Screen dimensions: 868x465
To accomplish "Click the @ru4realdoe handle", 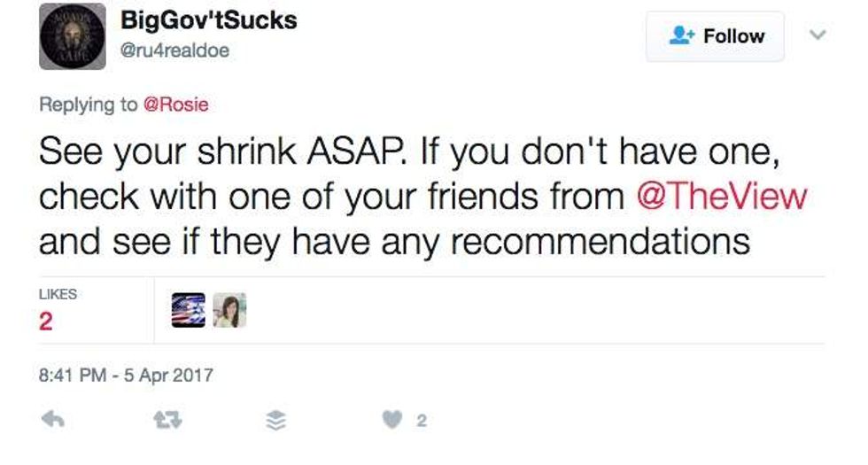I will pyautogui.click(x=175, y=50).
